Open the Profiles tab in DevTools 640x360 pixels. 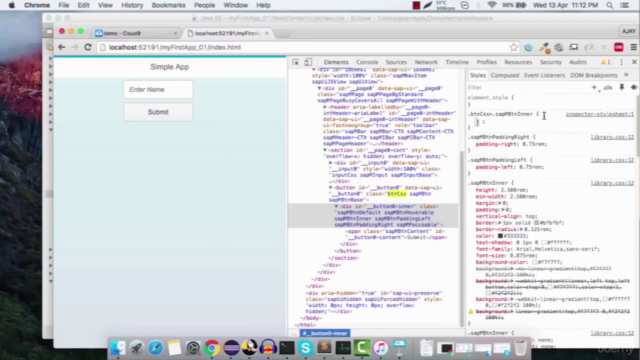pyautogui.click(x=487, y=62)
